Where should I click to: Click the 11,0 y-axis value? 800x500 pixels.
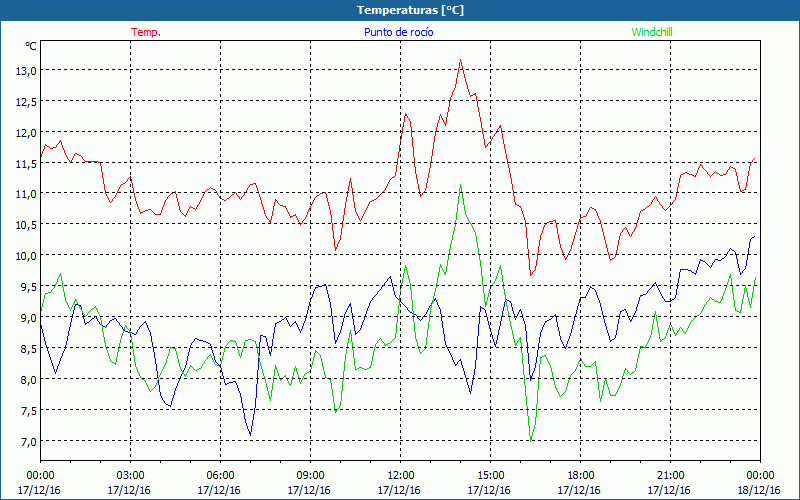pyautogui.click(x=27, y=194)
